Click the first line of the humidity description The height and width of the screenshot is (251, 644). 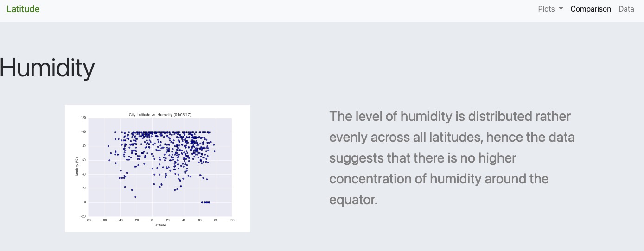(x=450, y=116)
